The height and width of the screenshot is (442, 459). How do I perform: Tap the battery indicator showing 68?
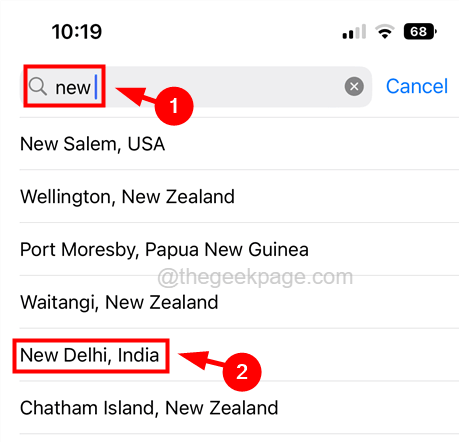(x=420, y=32)
